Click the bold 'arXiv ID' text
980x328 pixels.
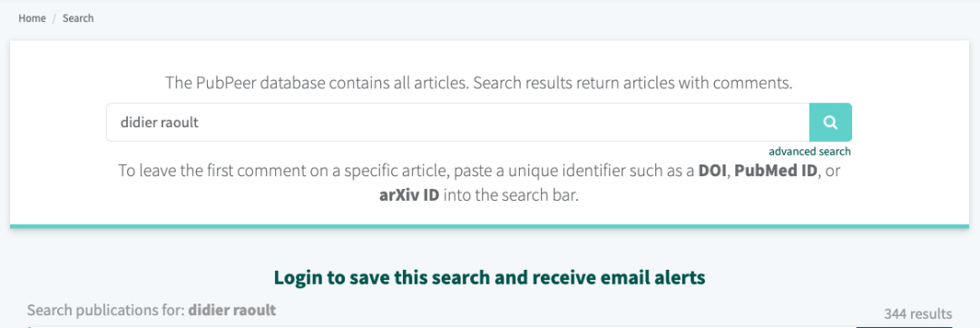coord(408,194)
